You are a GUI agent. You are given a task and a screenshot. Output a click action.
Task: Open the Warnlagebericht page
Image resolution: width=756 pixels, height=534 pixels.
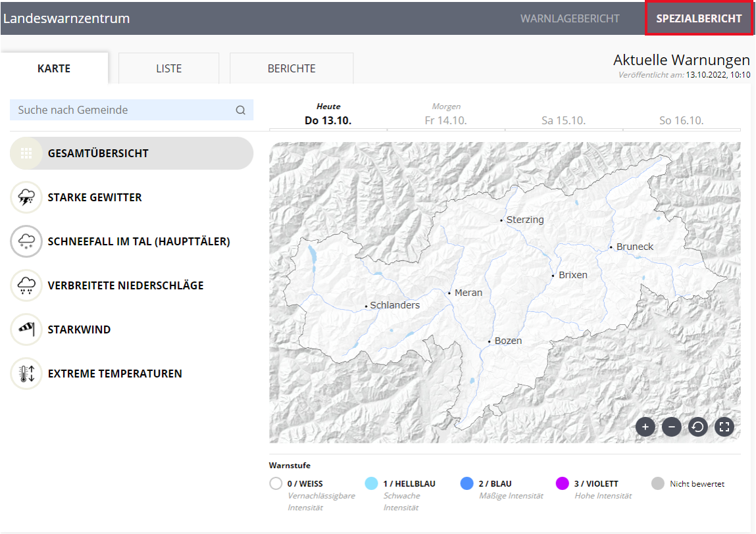point(570,18)
